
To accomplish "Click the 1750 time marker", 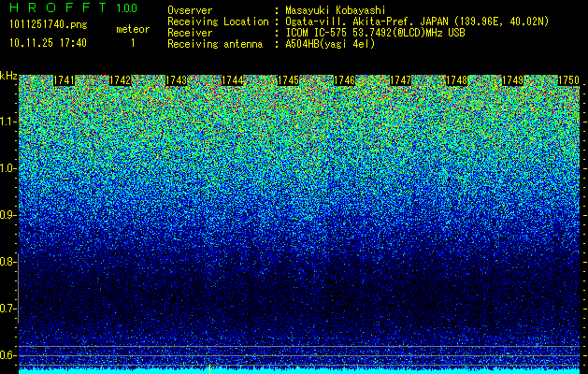I will pos(568,80).
